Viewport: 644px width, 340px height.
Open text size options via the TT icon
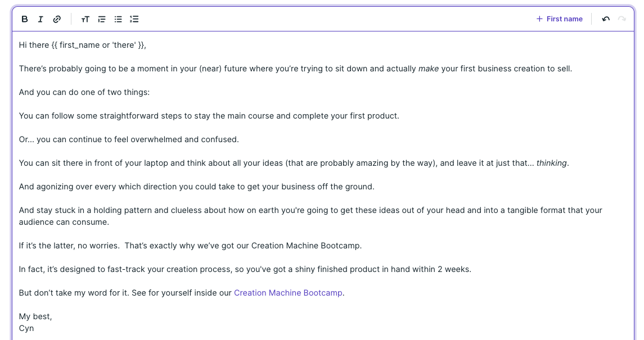[x=85, y=19]
